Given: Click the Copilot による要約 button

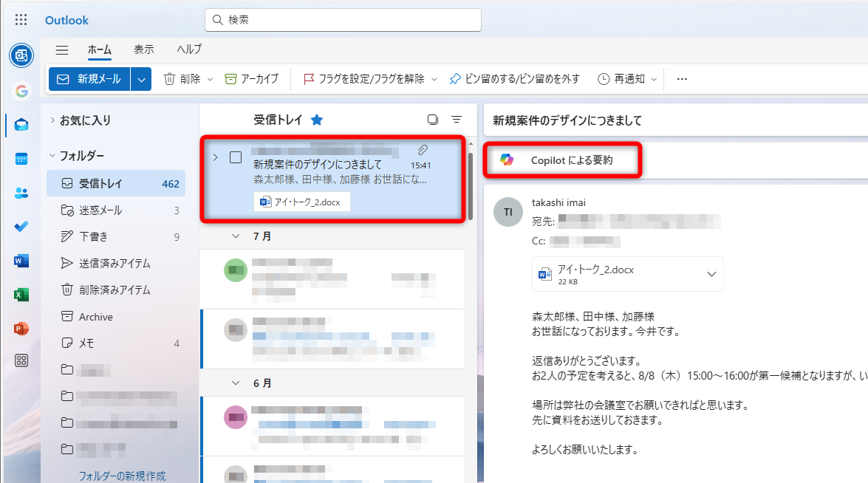Looking at the screenshot, I should [x=562, y=160].
